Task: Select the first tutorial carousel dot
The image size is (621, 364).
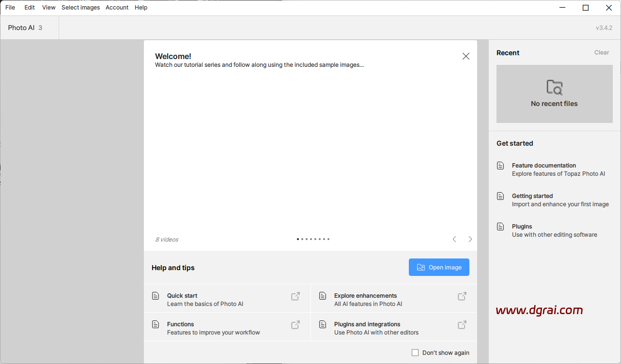Action: point(298,239)
